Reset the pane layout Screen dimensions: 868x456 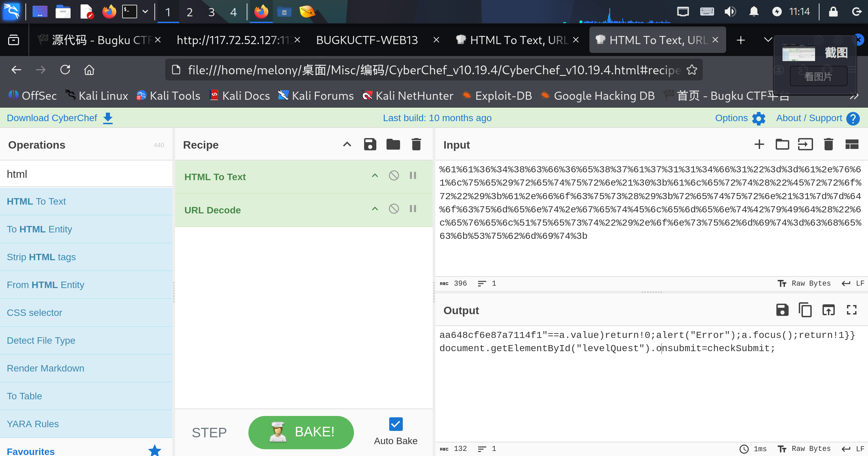[x=851, y=145]
